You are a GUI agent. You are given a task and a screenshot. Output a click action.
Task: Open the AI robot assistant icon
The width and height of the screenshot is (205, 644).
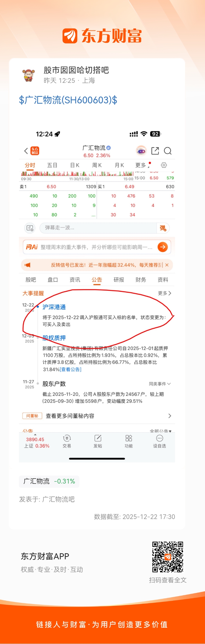click(x=141, y=151)
